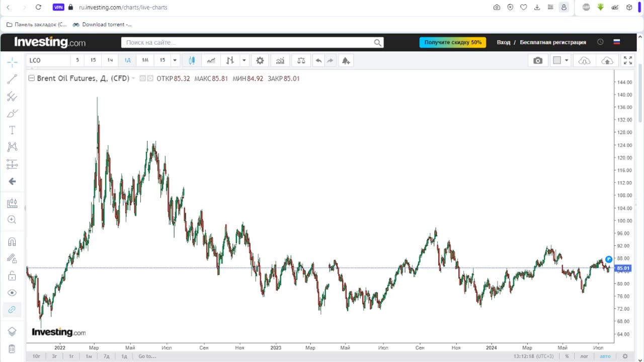Image resolution: width=644 pixels, height=362 pixels.
Task: Click the 1м date range button
Action: click(89, 356)
